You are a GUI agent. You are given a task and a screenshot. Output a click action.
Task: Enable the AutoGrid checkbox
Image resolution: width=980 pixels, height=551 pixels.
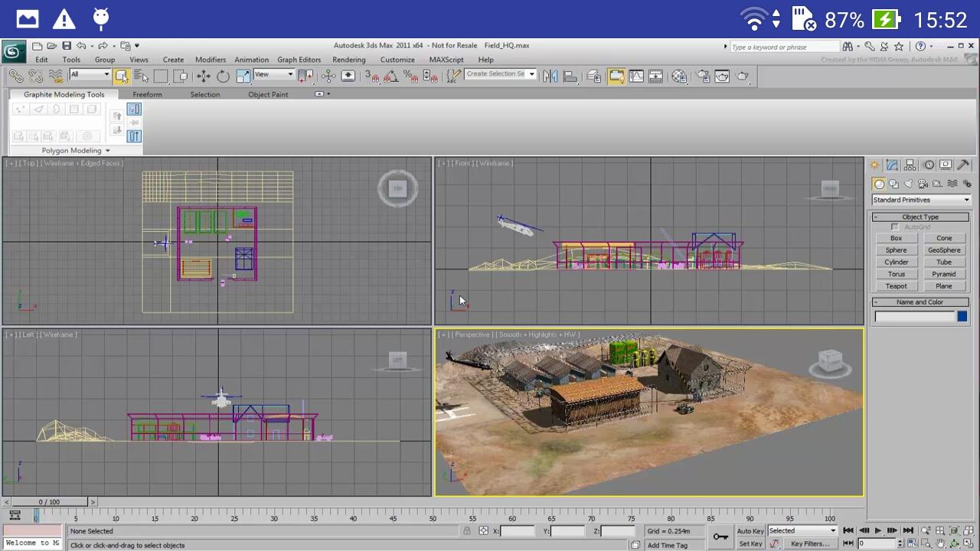[894, 227]
